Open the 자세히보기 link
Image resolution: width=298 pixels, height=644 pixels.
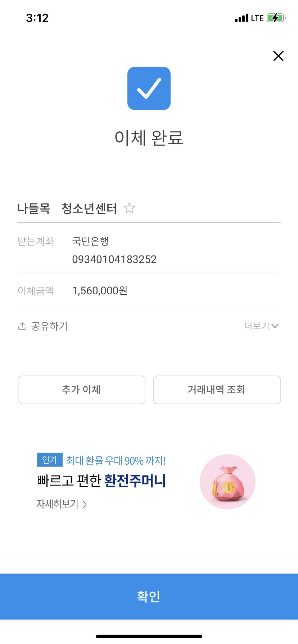tap(57, 504)
